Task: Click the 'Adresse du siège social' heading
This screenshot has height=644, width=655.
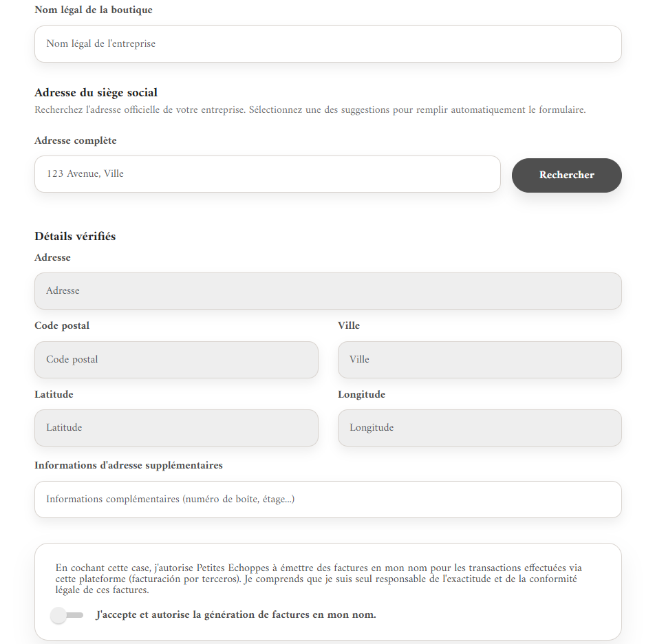Action: tap(96, 92)
